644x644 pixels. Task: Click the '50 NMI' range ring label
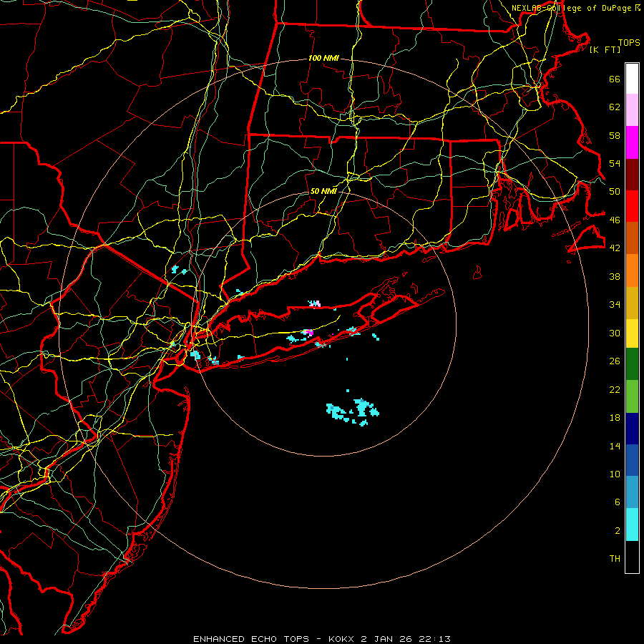pos(323,191)
